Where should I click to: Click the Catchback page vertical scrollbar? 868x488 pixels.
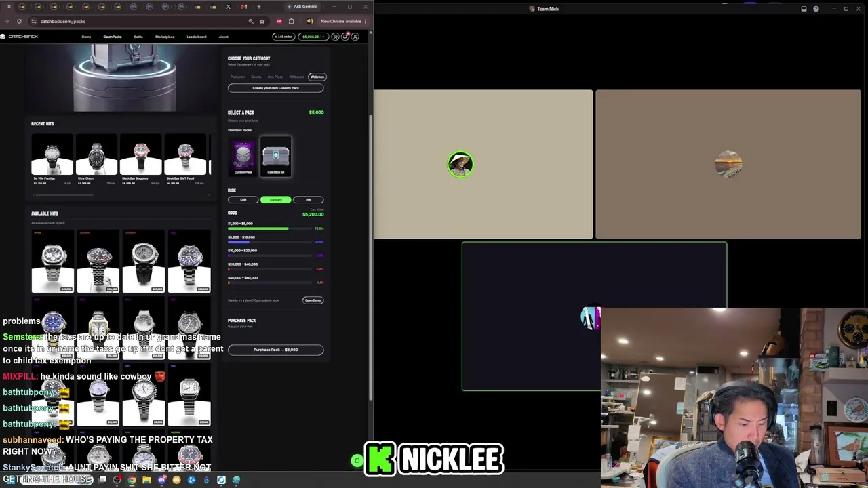(370, 258)
